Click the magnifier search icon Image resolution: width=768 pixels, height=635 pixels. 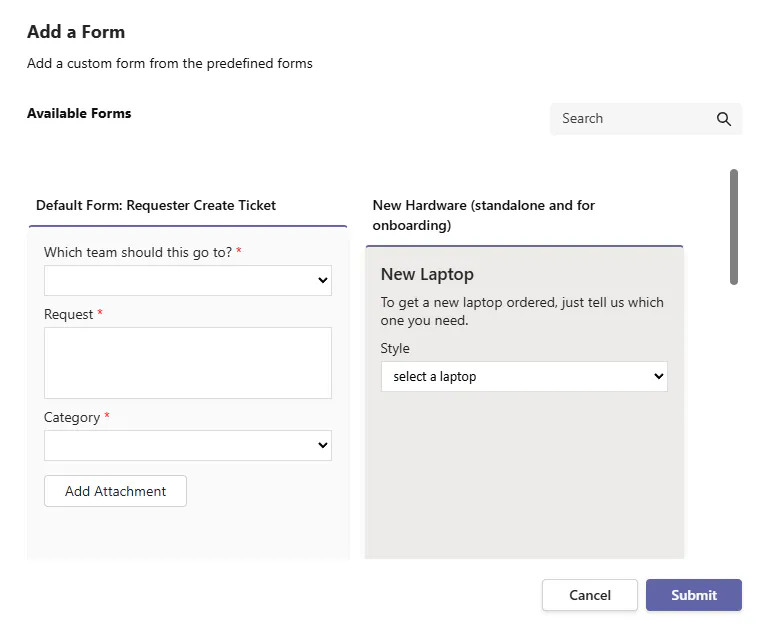click(724, 119)
